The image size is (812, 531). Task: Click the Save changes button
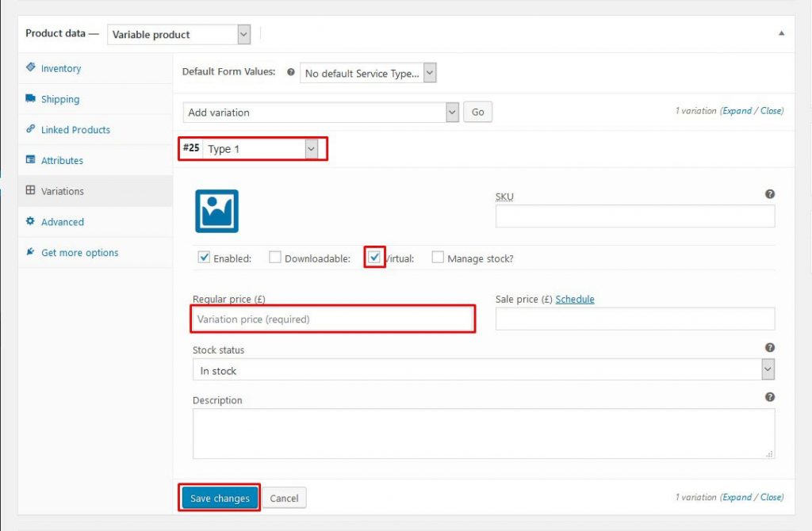click(x=219, y=498)
